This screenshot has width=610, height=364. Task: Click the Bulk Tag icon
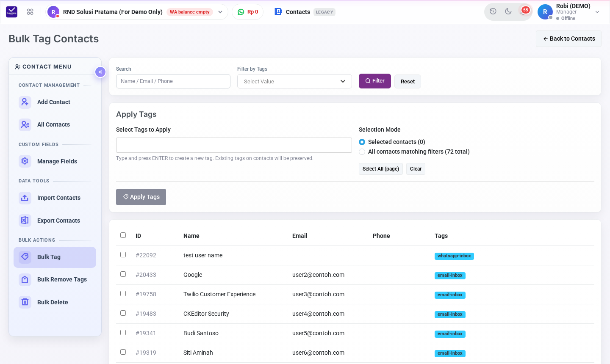(25, 257)
